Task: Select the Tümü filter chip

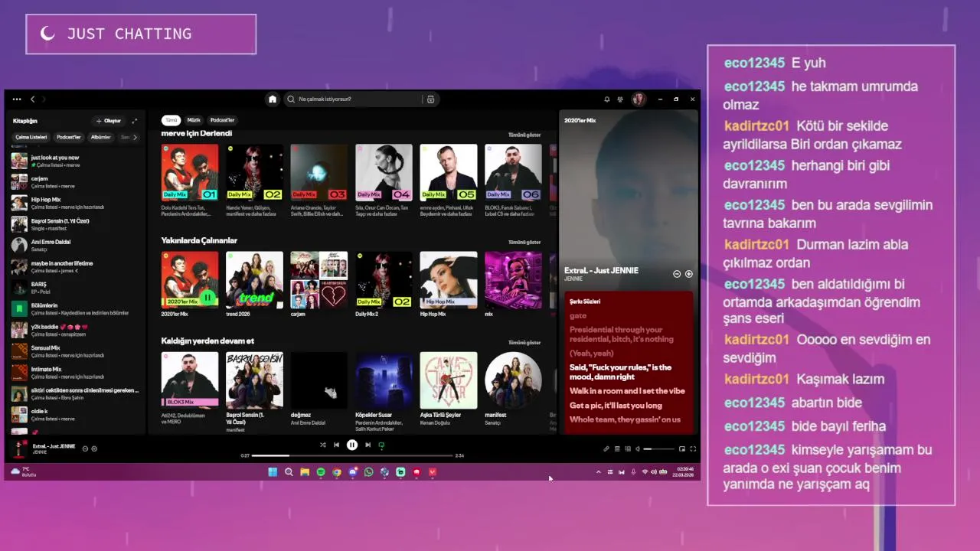Action: point(171,120)
